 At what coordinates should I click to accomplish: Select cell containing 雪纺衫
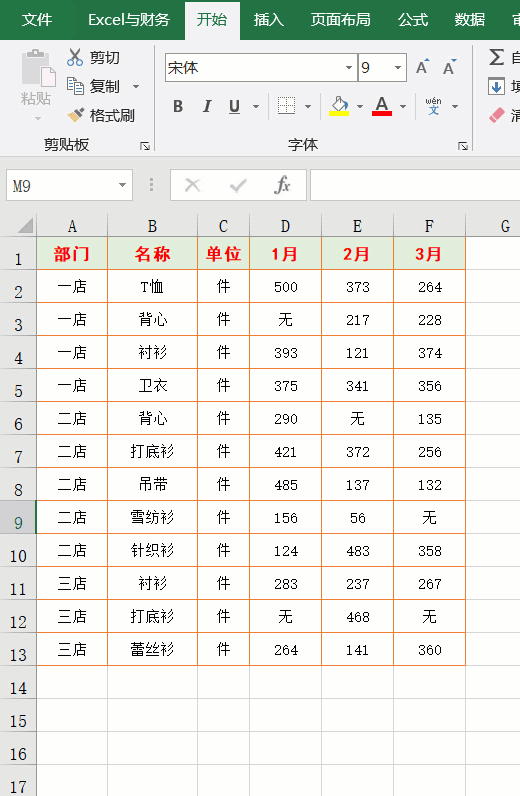pyautogui.click(x=152, y=517)
